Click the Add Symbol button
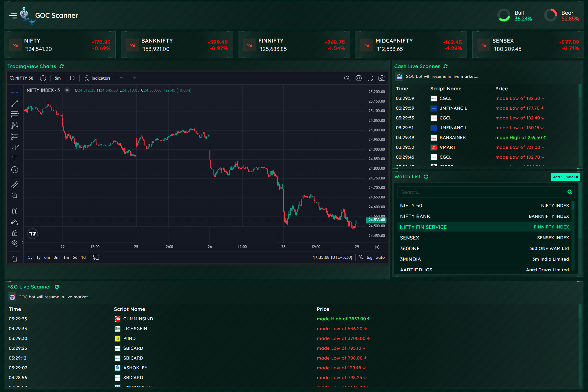Image resolution: width=588 pixels, height=392 pixels. [x=565, y=177]
